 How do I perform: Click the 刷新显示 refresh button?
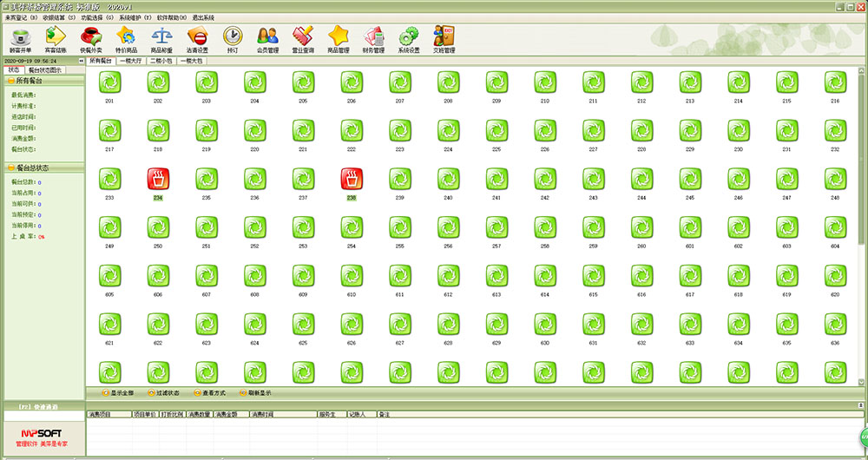[255, 393]
